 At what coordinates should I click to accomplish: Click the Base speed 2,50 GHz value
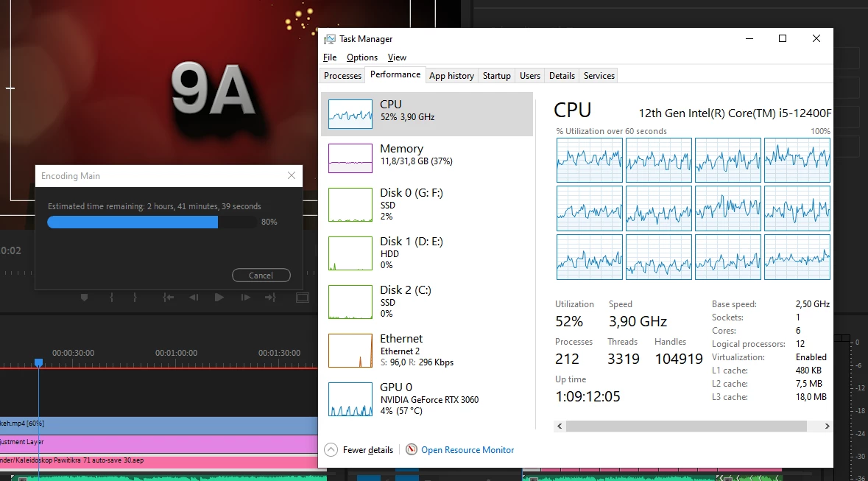pyautogui.click(x=813, y=304)
